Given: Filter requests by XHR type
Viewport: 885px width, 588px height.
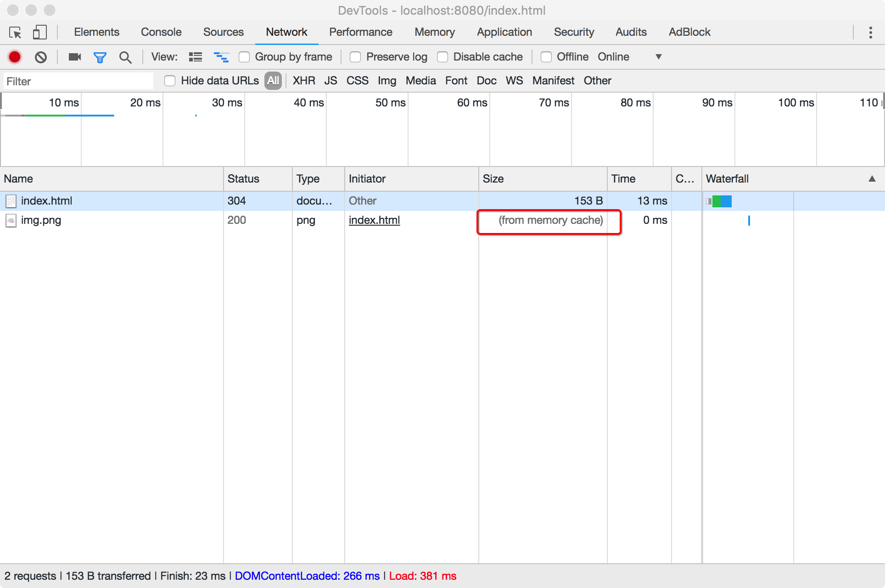Looking at the screenshot, I should [x=304, y=81].
